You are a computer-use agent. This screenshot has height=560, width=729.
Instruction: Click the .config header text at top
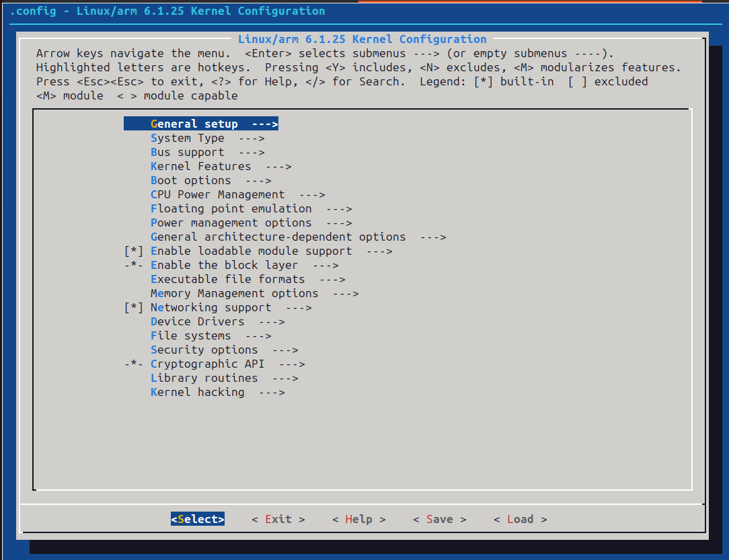[167, 11]
